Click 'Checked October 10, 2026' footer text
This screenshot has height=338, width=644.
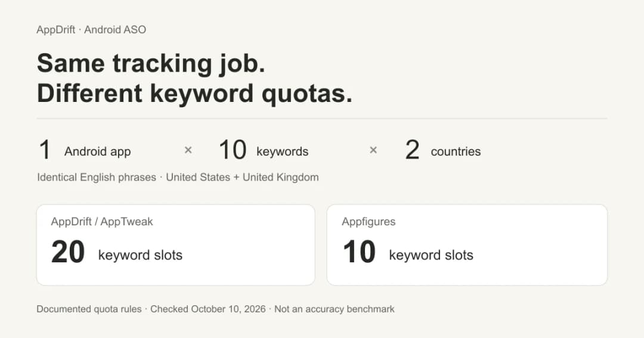point(208,309)
